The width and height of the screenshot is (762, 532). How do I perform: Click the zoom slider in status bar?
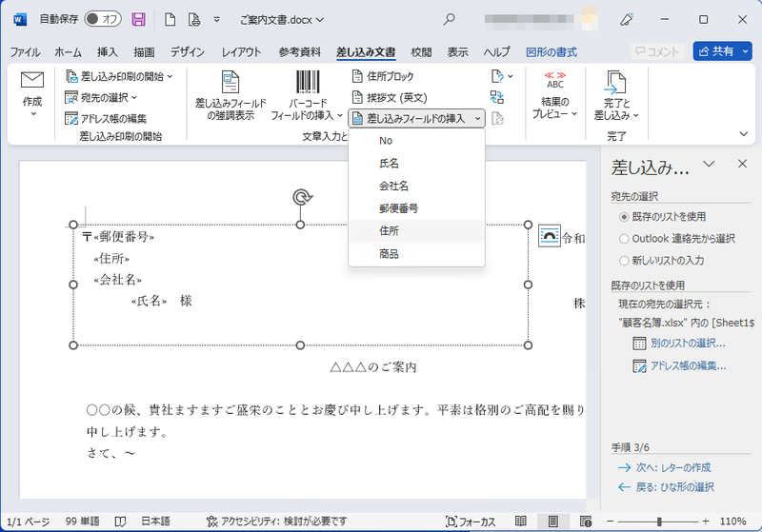tap(659, 522)
